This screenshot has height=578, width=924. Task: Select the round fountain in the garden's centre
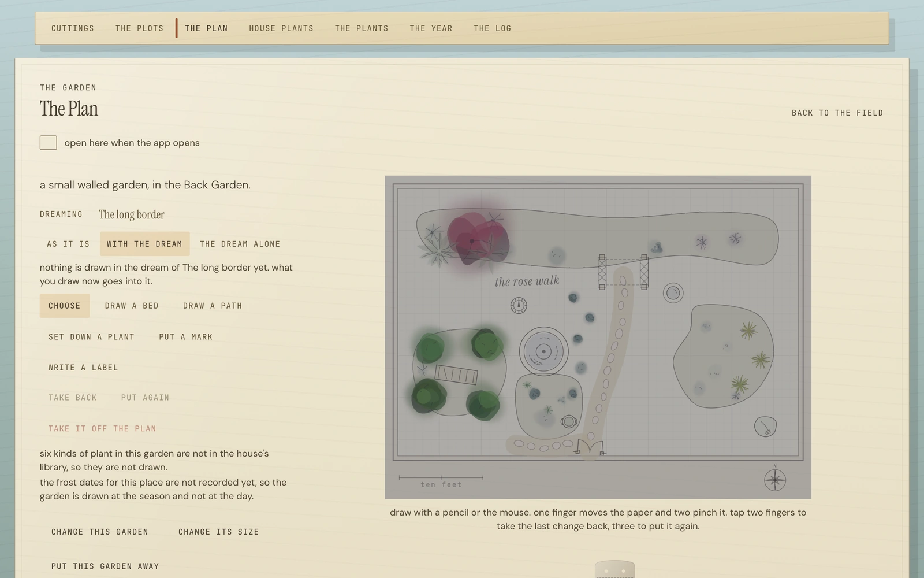(x=543, y=351)
